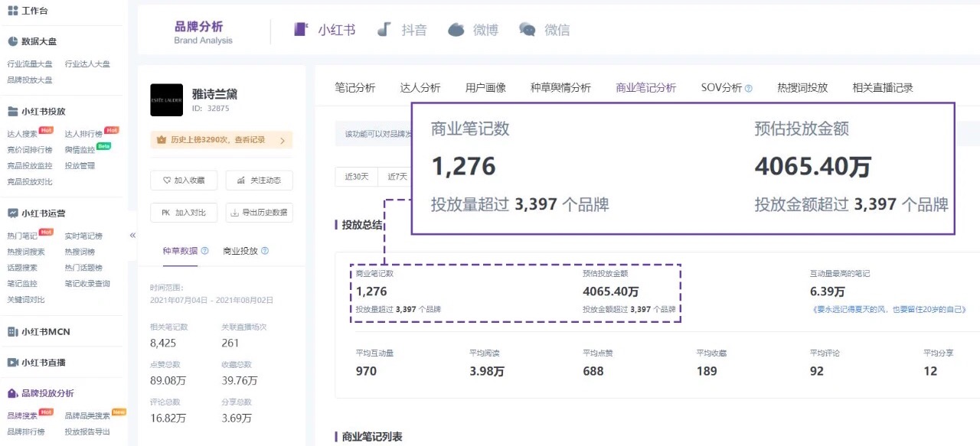Switch to 笔记分析 tab

point(355,88)
